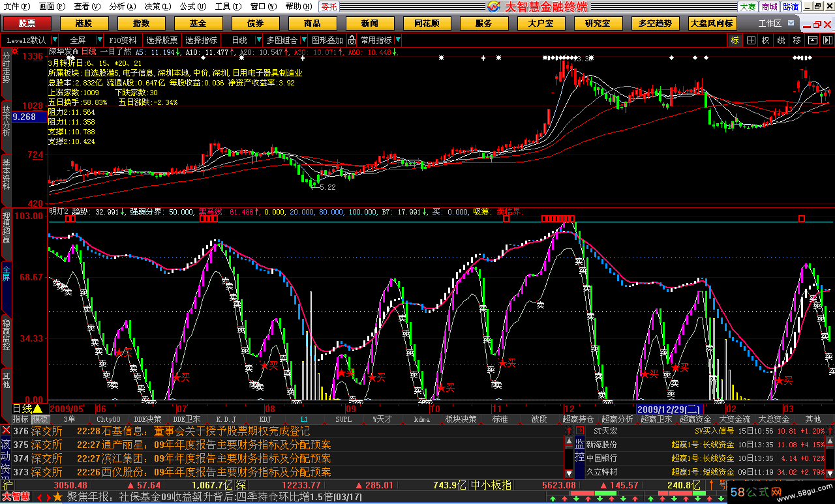Toggle the 标 marker icon in chart toolbar

tap(735, 40)
